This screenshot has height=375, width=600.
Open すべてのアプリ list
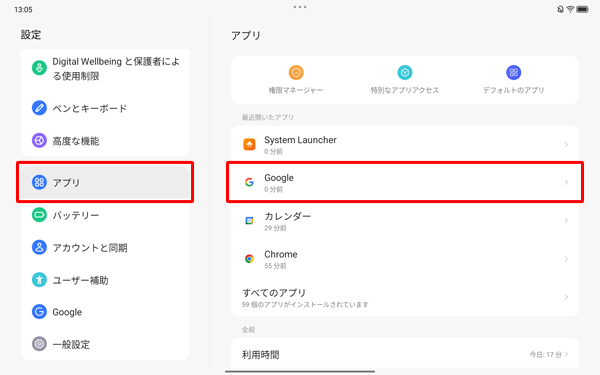click(405, 297)
